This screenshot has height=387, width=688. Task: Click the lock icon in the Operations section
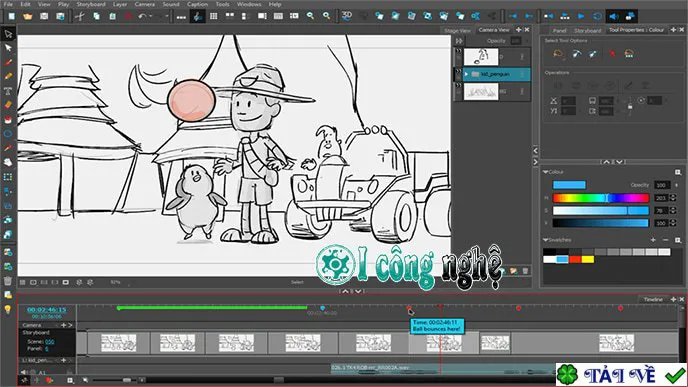630,106
